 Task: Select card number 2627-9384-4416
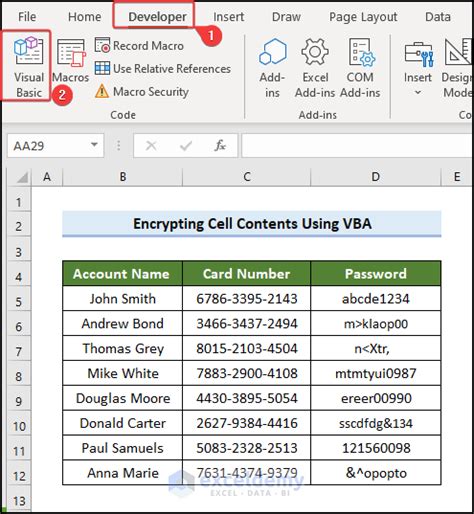pyautogui.click(x=247, y=423)
